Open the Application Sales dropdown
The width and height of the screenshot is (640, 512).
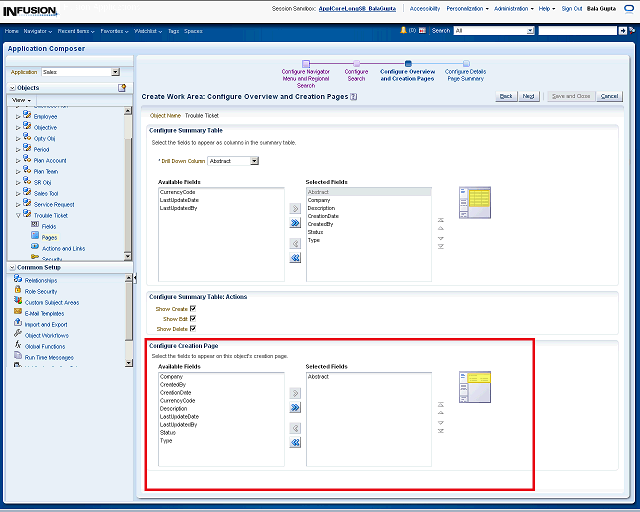coord(115,72)
